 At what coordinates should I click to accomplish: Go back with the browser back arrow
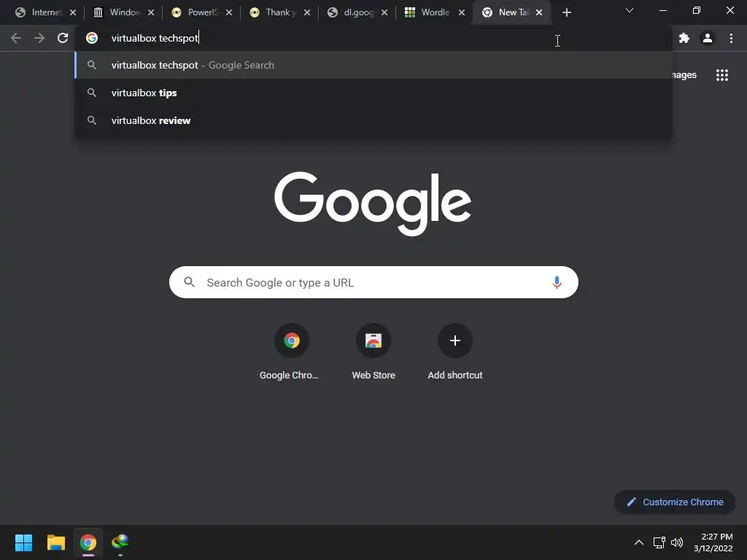click(x=16, y=38)
